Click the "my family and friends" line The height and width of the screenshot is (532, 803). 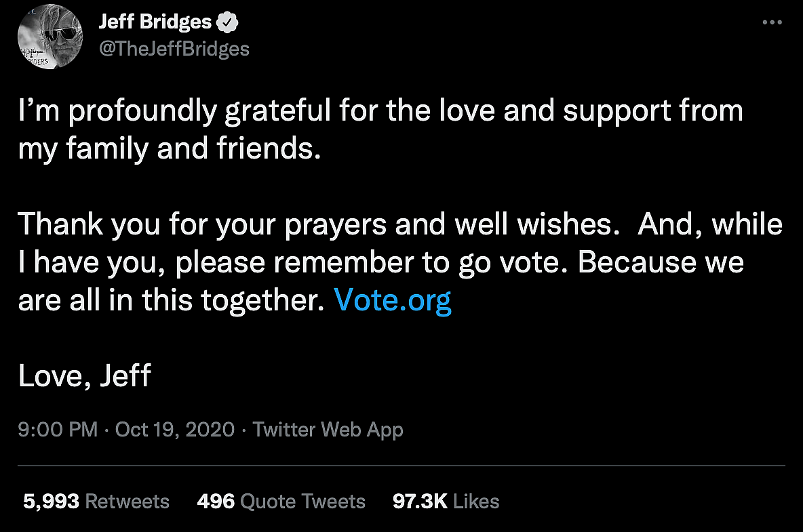click(x=168, y=148)
